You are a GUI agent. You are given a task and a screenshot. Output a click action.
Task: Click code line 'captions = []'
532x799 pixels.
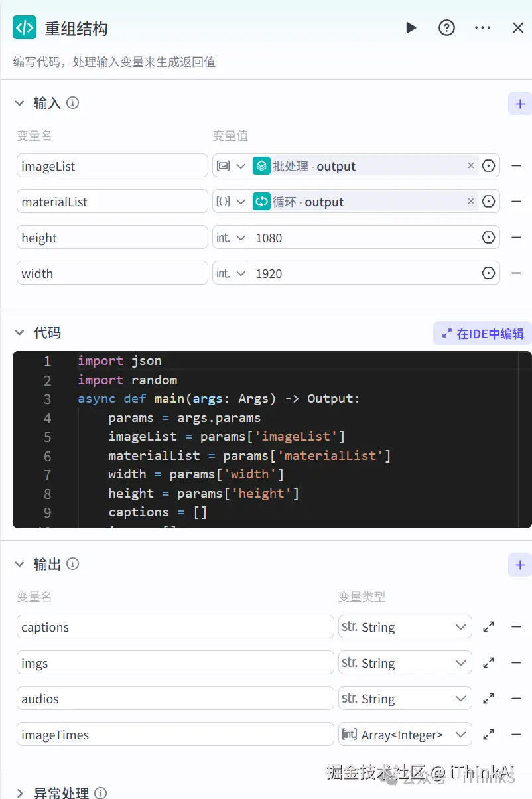coord(158,512)
